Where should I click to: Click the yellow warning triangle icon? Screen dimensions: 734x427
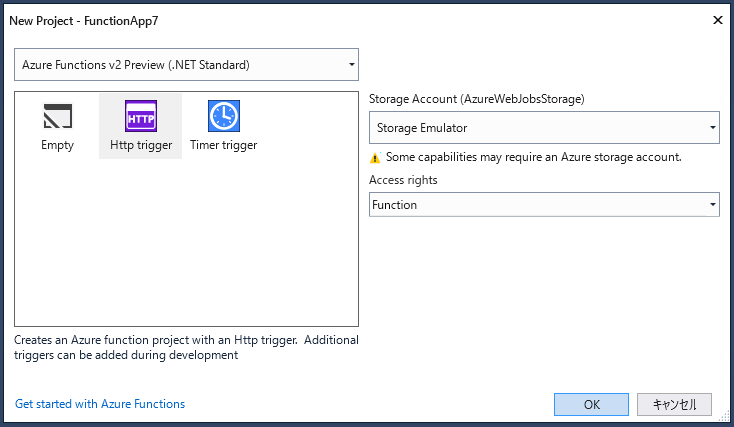pyautogui.click(x=375, y=158)
